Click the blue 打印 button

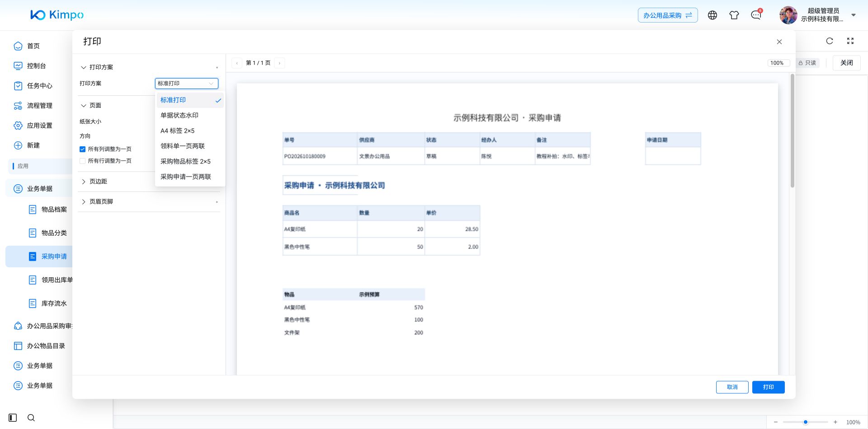point(769,387)
